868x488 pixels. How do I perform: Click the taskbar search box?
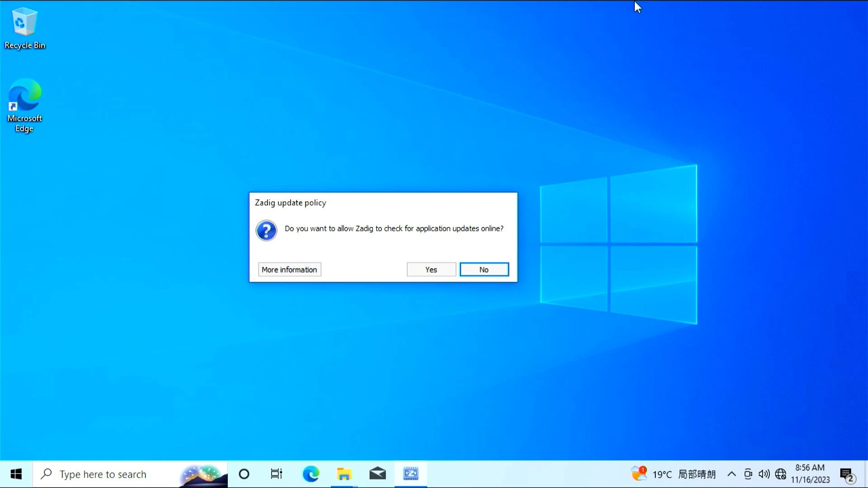[x=130, y=474]
